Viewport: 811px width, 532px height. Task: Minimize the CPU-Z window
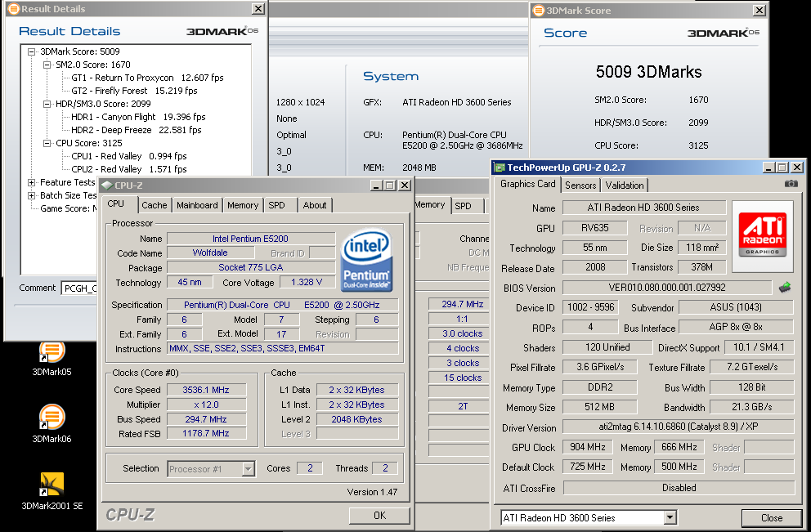pos(376,186)
